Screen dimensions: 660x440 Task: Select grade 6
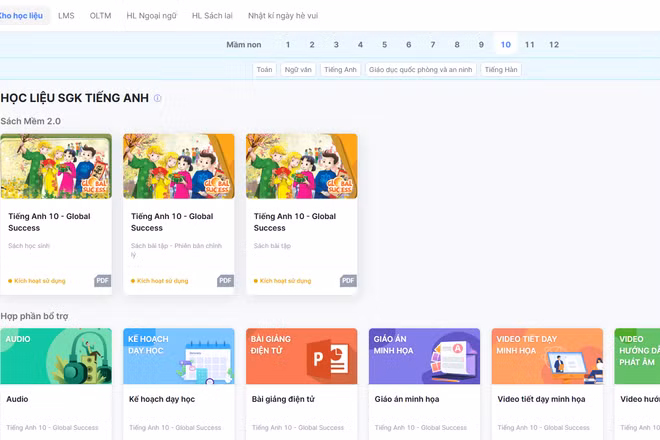408,45
